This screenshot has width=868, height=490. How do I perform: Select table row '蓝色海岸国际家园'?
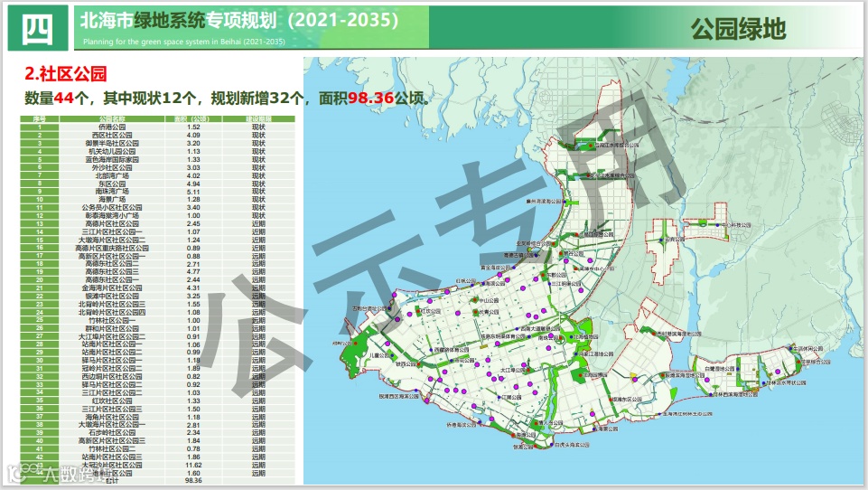pyautogui.click(x=158, y=160)
